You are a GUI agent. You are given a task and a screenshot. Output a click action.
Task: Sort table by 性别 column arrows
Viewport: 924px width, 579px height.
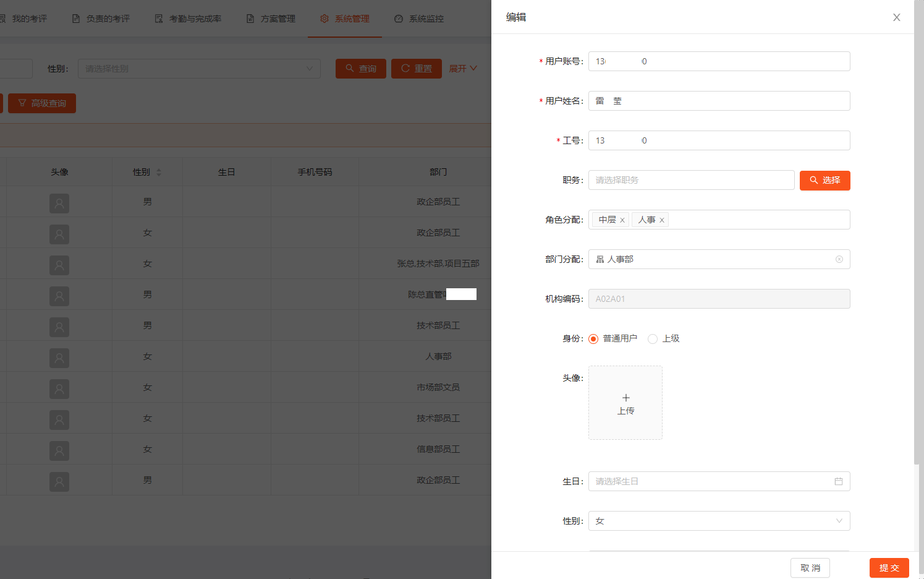click(159, 172)
